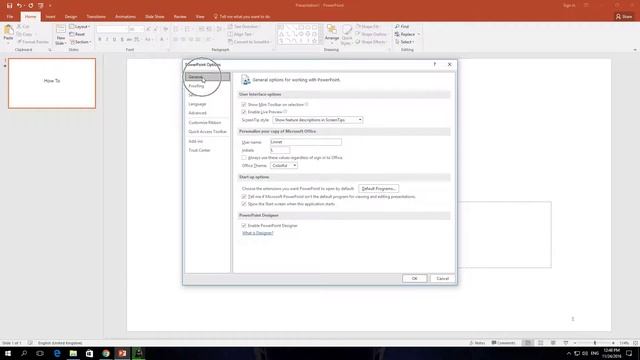Viewport: 640px width, 360px height.
Task: Switch to the Animations tab
Action: (125, 17)
